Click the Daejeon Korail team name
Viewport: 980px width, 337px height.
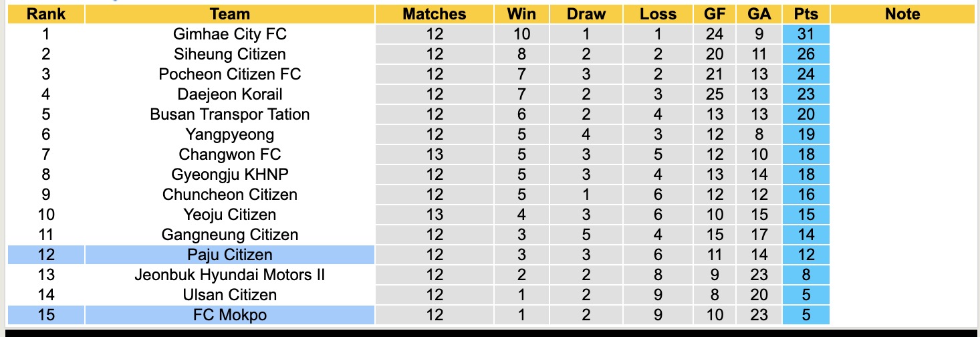coord(229,94)
